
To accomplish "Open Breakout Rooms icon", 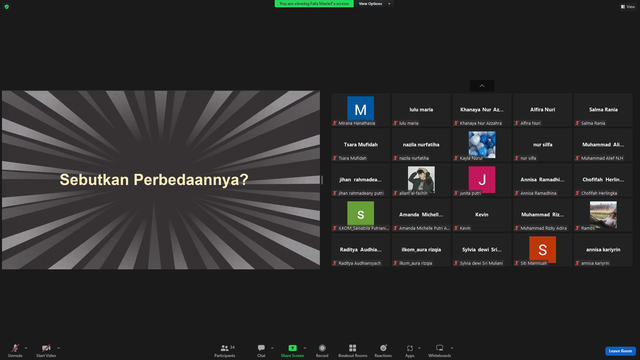I will coord(353,348).
